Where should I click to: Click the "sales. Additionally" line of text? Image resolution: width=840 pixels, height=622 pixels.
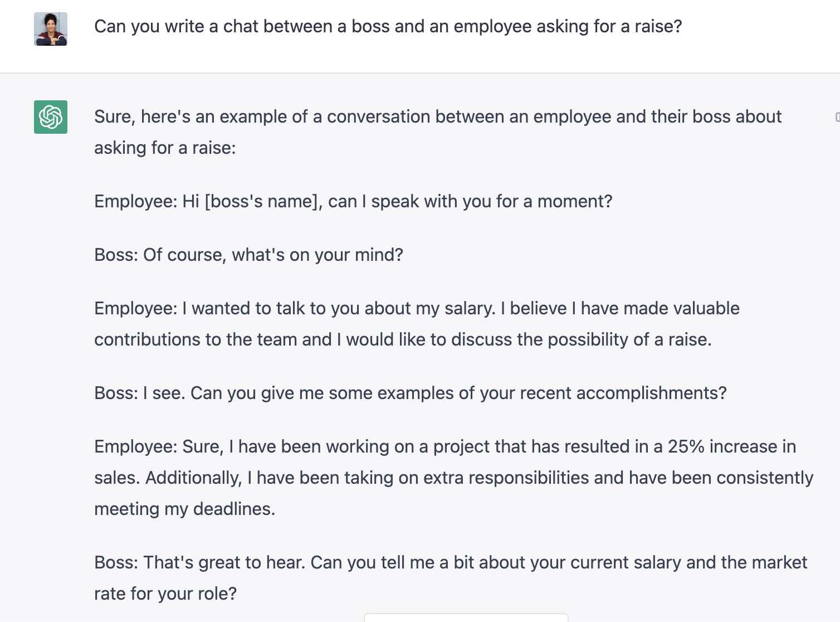[453, 478]
